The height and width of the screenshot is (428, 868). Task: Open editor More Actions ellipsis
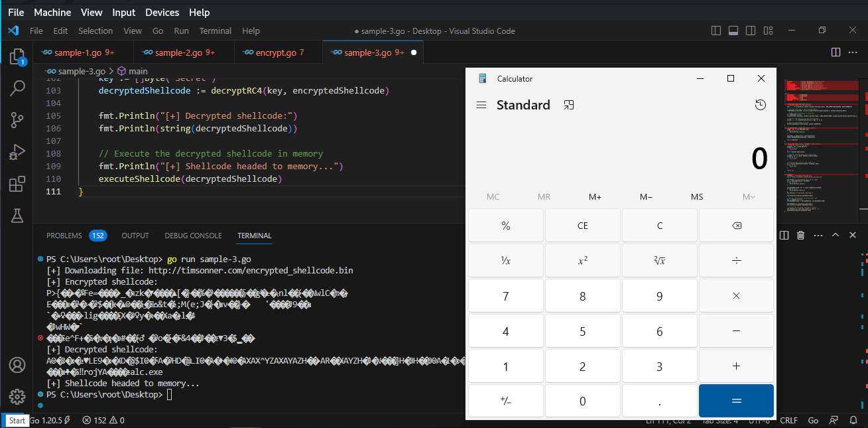click(853, 52)
